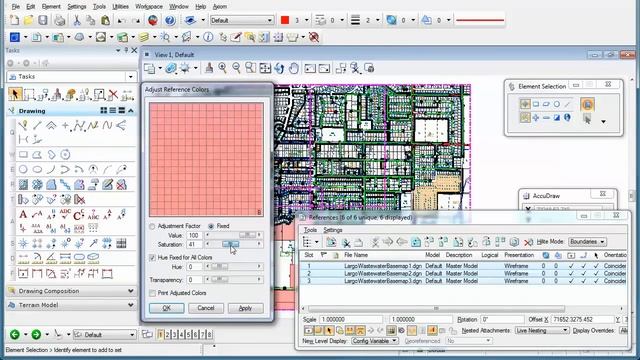Click the Rotation input field in References
The width and height of the screenshot is (640, 360).
[502, 319]
